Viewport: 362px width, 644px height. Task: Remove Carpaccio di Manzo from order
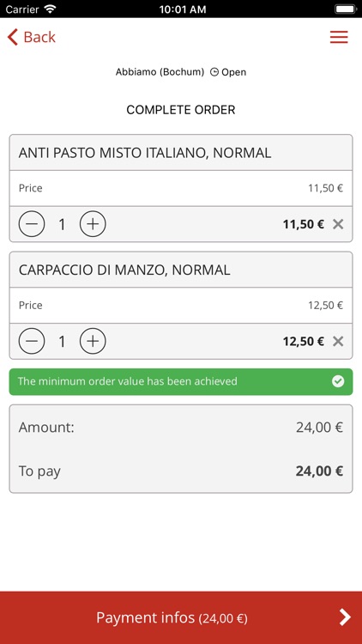(x=338, y=341)
